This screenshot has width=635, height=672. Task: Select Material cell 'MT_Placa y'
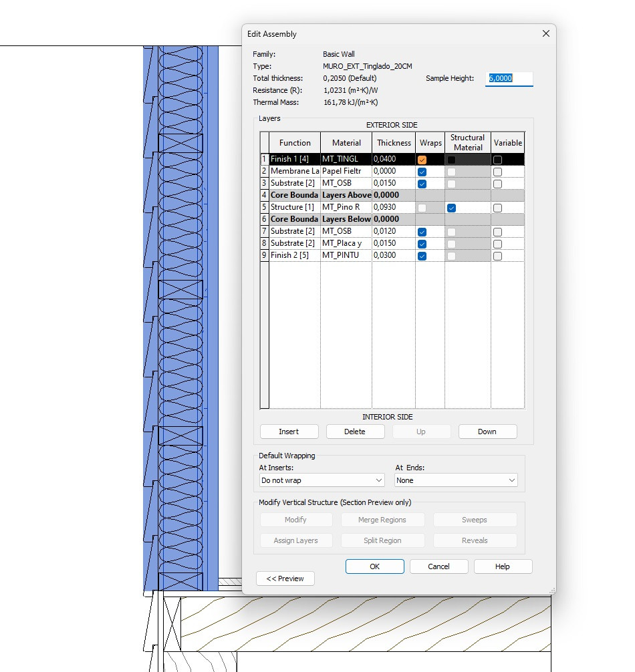(346, 243)
